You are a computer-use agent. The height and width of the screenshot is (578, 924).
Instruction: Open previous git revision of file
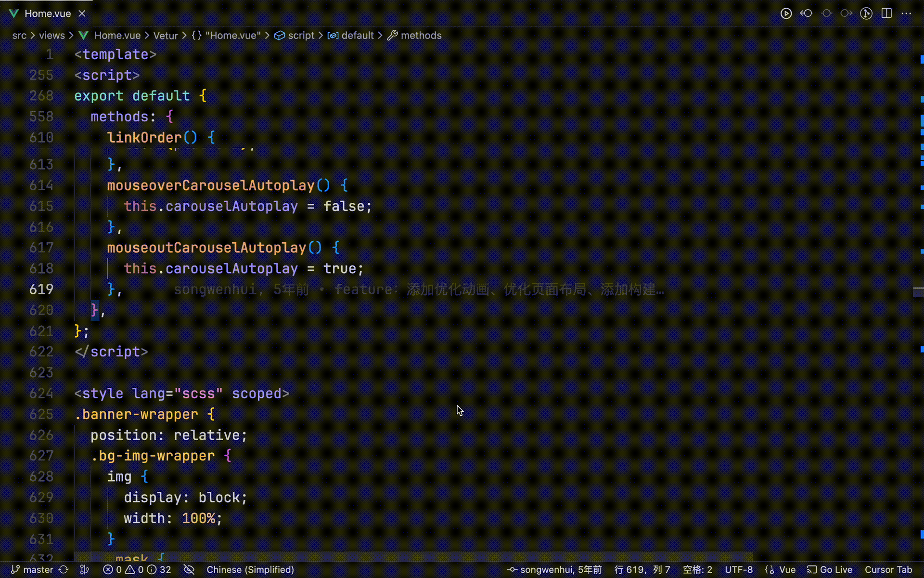[x=806, y=13]
